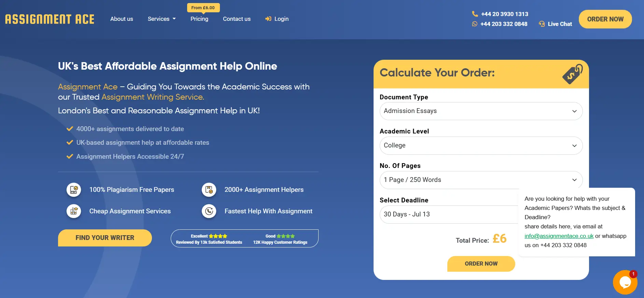Click the yellow Assignment Ace text link

[88, 87]
